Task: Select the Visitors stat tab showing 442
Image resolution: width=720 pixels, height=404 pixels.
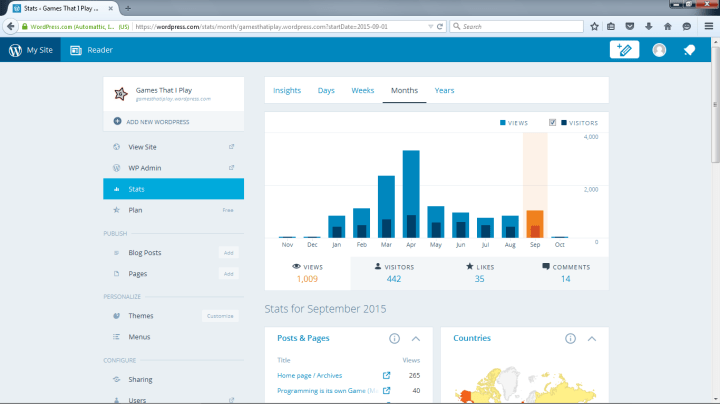Action: pyautogui.click(x=394, y=273)
